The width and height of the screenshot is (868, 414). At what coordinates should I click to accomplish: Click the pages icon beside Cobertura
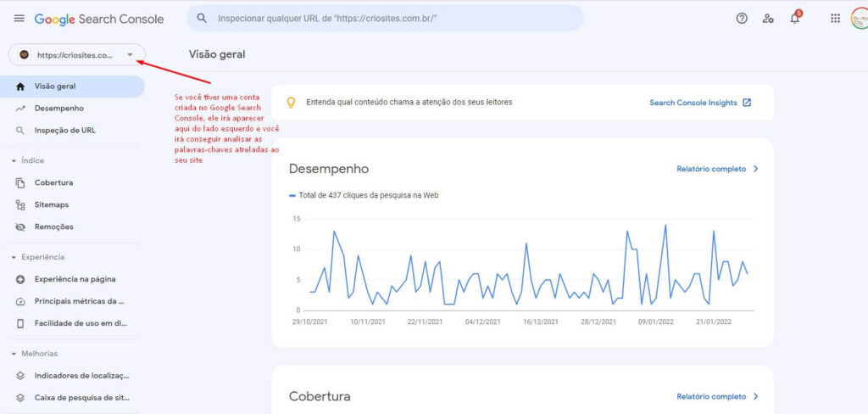[20, 183]
